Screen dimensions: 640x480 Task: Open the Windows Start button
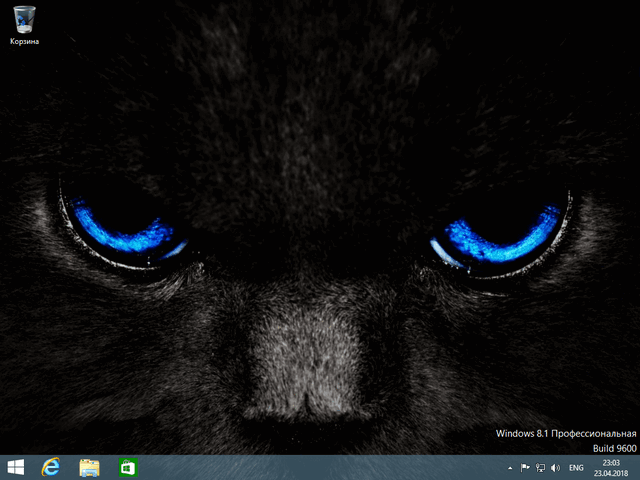(16, 467)
